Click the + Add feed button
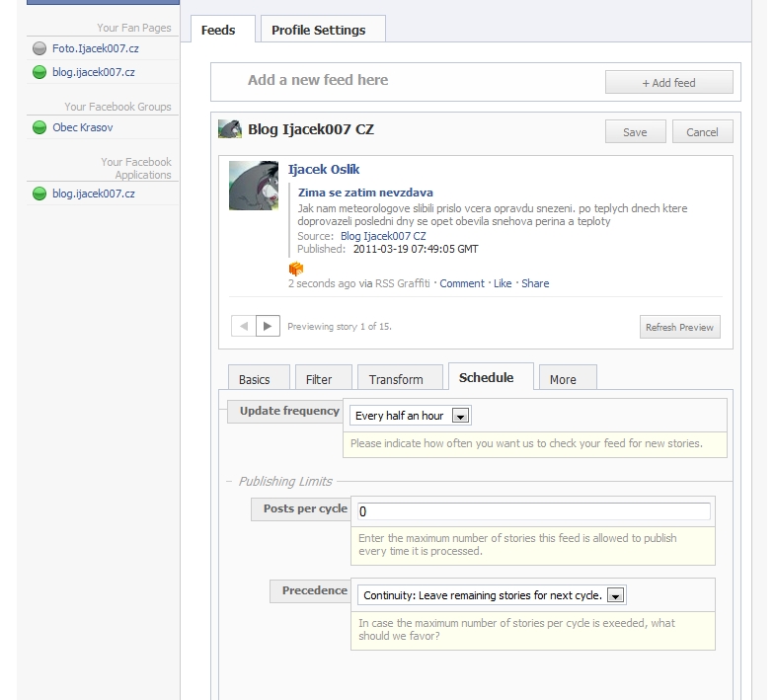This screenshot has width=776, height=700. 668,83
